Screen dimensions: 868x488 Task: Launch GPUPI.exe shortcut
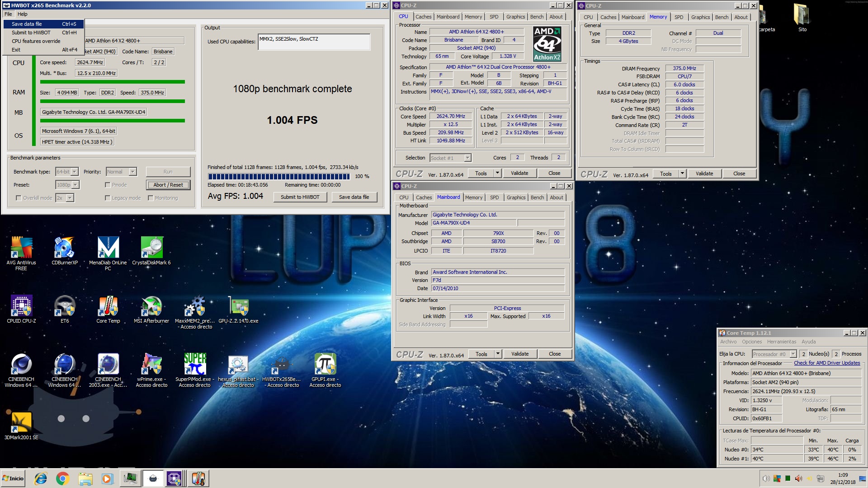(325, 370)
